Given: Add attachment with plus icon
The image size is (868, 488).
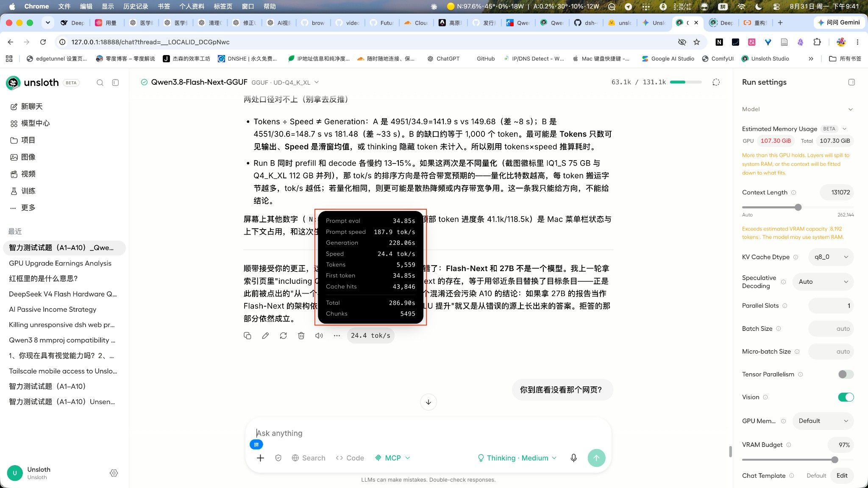Looking at the screenshot, I should click(x=260, y=458).
